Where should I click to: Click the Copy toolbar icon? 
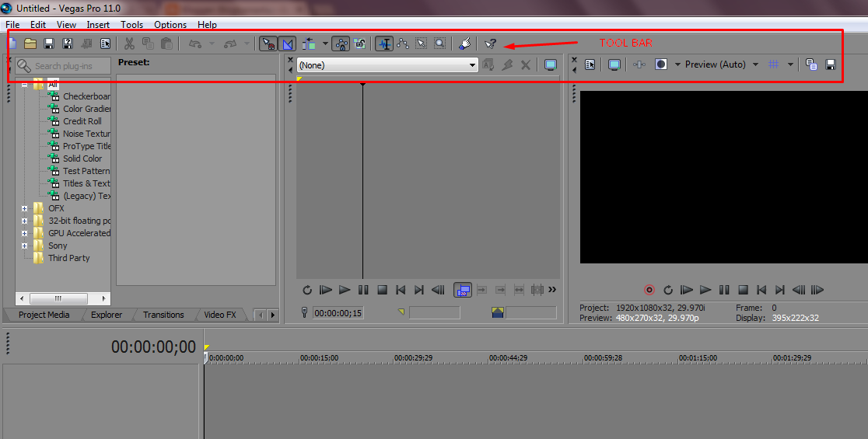click(x=148, y=44)
